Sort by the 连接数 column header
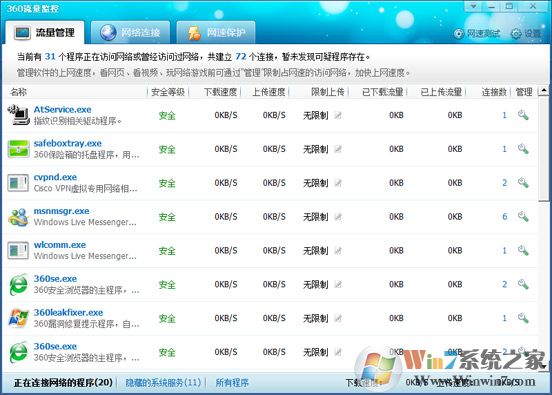 [494, 92]
